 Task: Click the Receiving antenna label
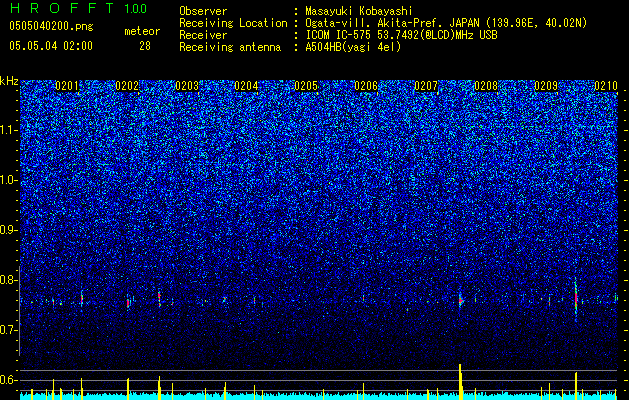click(x=230, y=47)
